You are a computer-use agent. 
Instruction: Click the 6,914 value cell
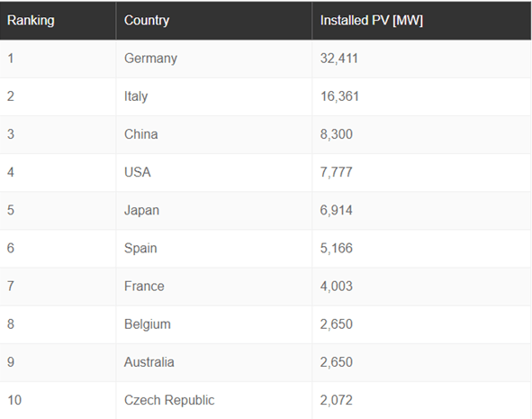pyautogui.click(x=421, y=211)
